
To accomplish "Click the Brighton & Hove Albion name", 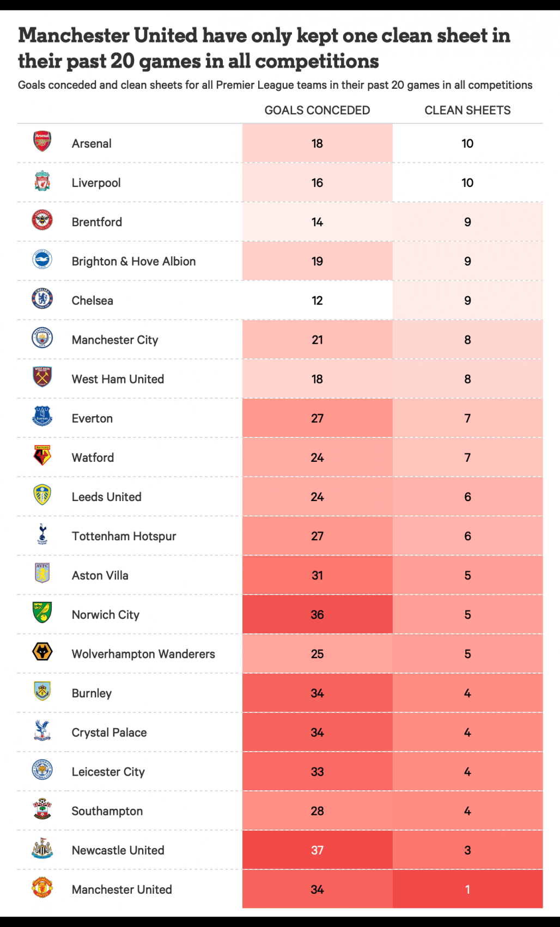I will 133,261.
